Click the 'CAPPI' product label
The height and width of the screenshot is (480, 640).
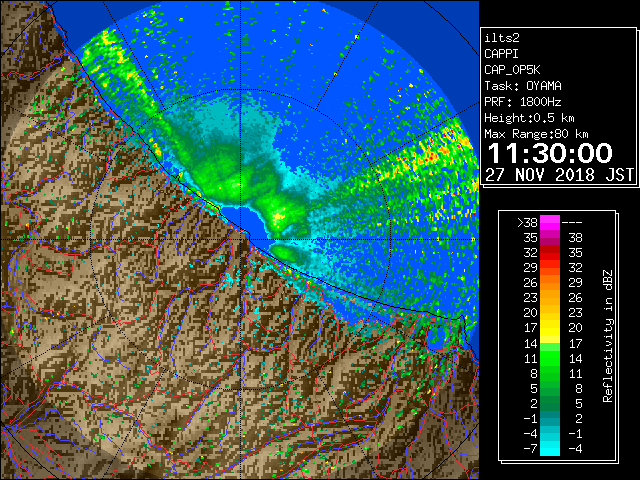tap(501, 54)
